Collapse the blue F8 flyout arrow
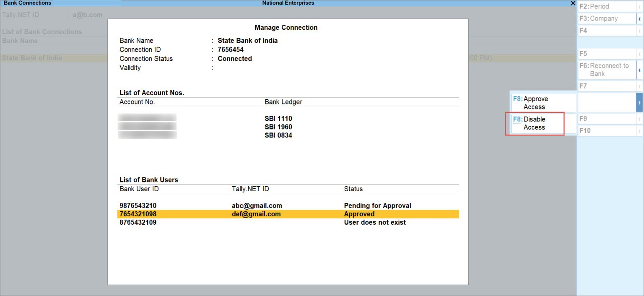This screenshot has height=296, width=644. click(639, 103)
